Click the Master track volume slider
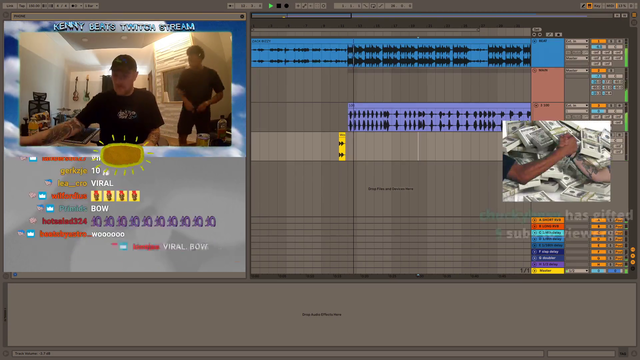This screenshot has height=360, width=640. click(x=599, y=271)
